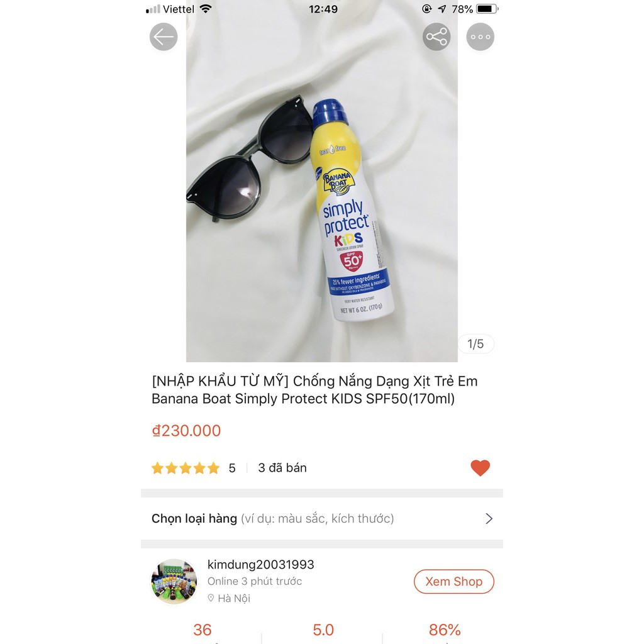The height and width of the screenshot is (644, 644).
Task: Tap the Wi-Fi icon in status bar
Action: pos(206,9)
